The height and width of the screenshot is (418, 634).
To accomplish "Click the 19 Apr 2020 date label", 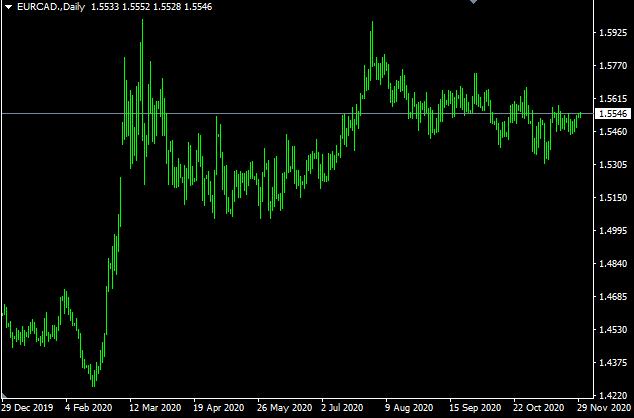I will 219,407.
